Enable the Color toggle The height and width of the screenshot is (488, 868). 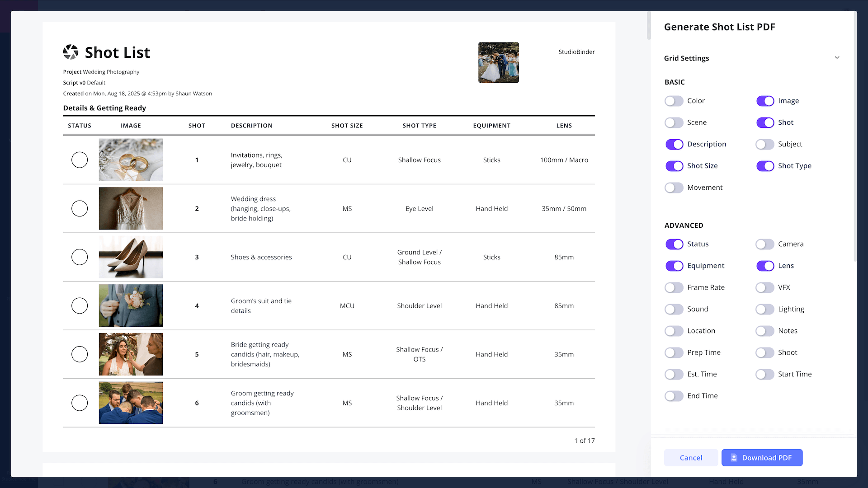coord(674,101)
